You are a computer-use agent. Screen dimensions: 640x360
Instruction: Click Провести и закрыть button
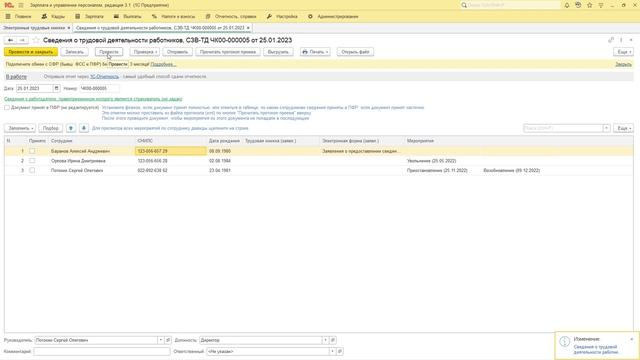pos(31,52)
